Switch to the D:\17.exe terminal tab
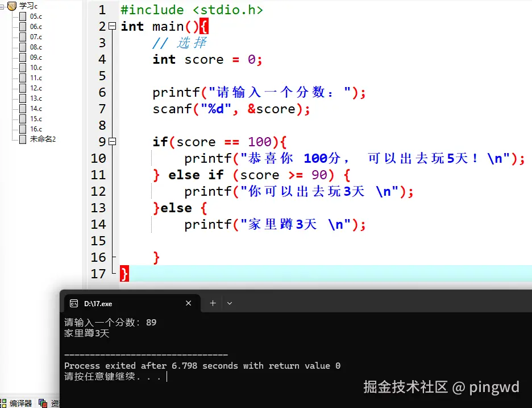Screen dimensions: 532x408 (x=132, y=303)
